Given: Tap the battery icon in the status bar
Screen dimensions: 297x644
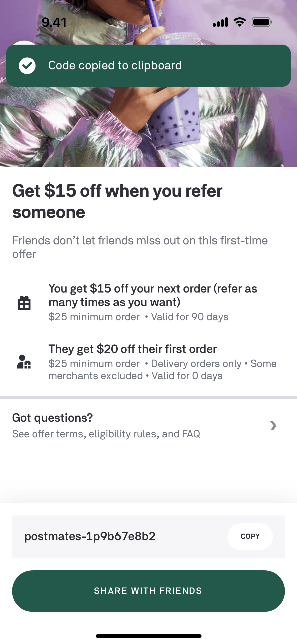Looking at the screenshot, I should coord(262,22).
